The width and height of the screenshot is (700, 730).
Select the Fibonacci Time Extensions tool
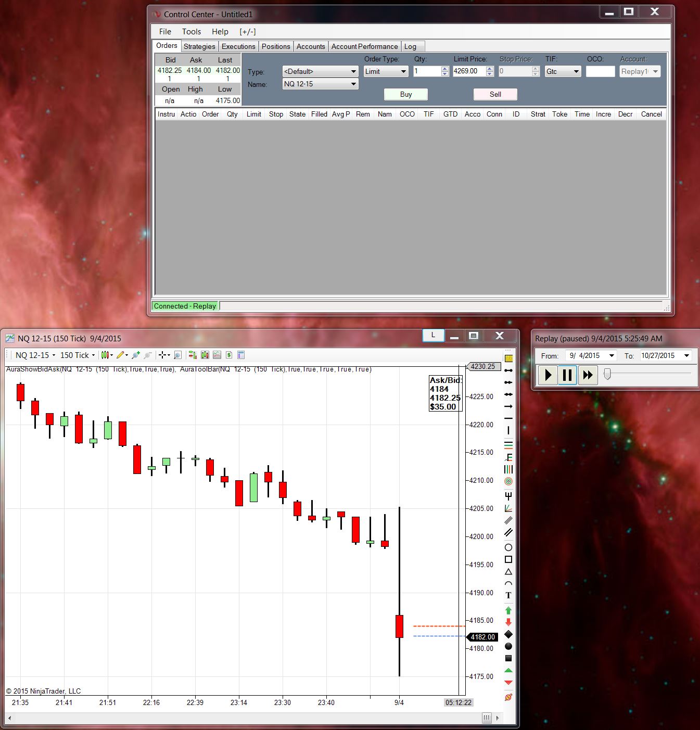(508, 469)
